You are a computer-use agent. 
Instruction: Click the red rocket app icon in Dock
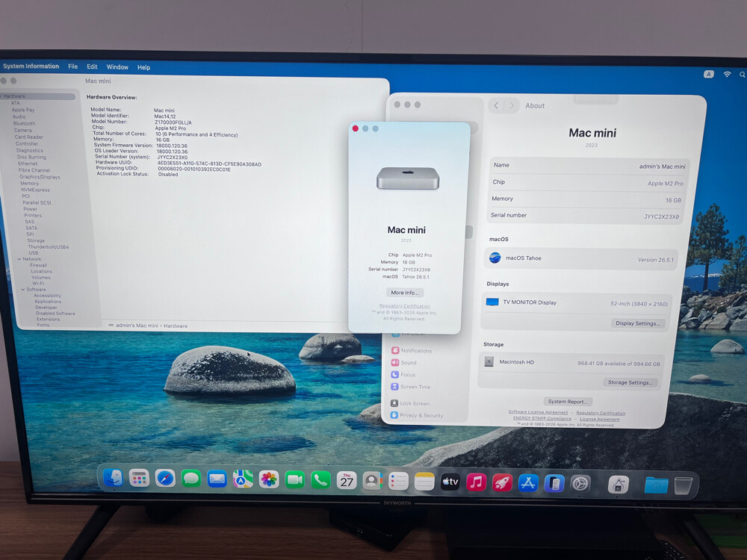502,483
